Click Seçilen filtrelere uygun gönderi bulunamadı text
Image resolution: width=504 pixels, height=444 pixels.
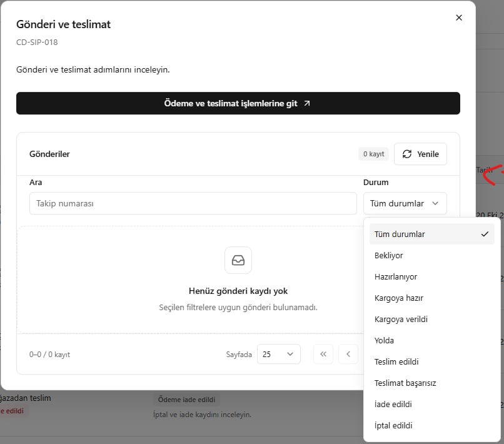click(x=238, y=307)
